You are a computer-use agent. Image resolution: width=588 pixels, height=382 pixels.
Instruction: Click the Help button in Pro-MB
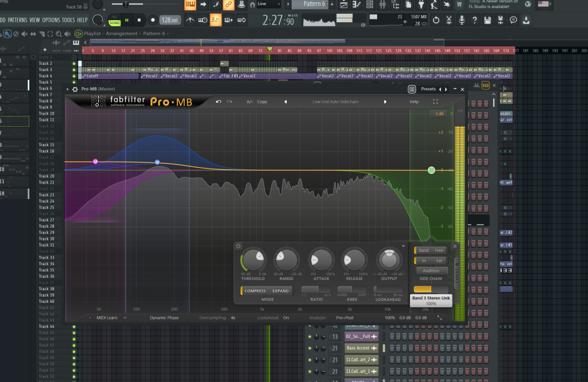(414, 102)
